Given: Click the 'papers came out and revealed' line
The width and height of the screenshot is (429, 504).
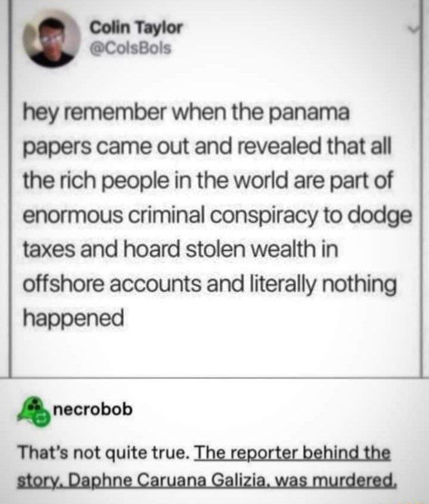Looking at the screenshot, I should [x=207, y=147].
